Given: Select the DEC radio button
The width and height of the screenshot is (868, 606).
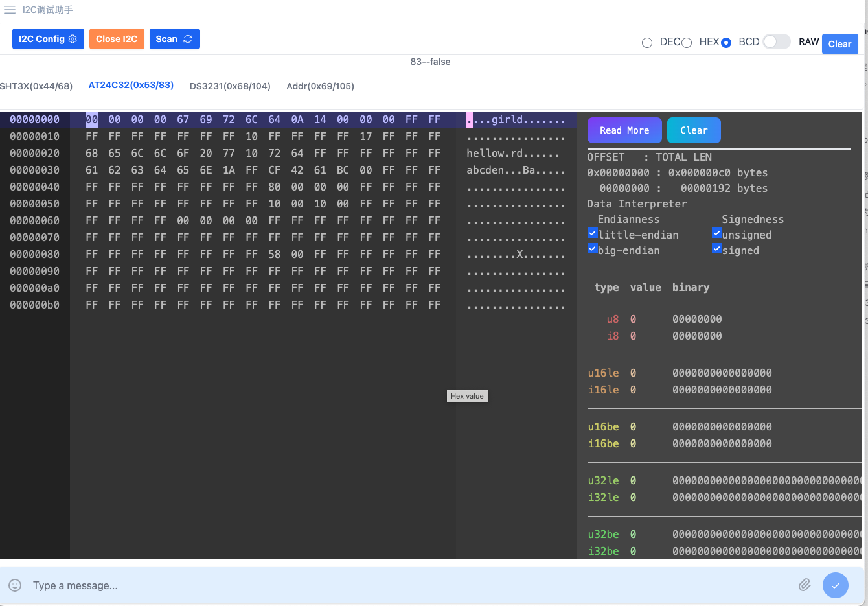Looking at the screenshot, I should 647,43.
